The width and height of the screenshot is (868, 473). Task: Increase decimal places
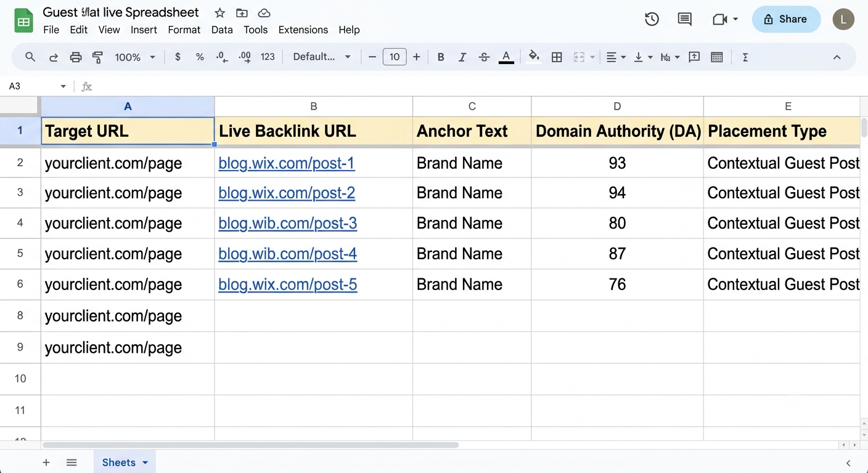tap(245, 57)
